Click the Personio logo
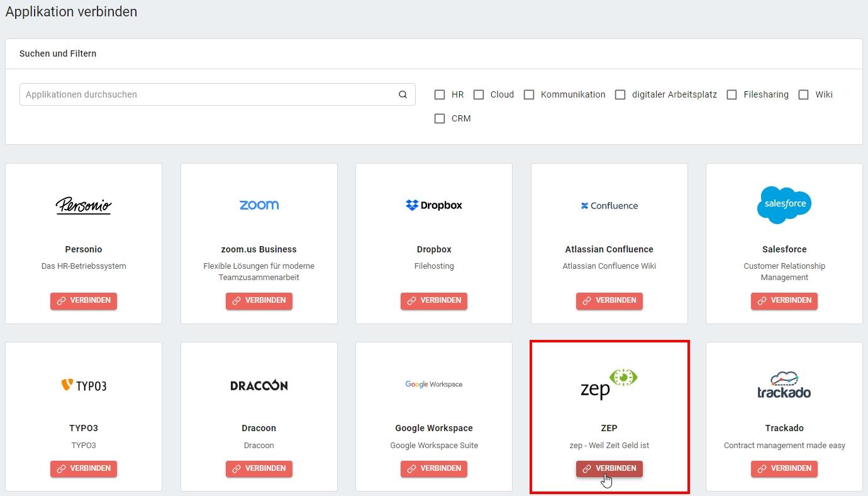Viewport: 868px width, 496px height. pos(84,205)
